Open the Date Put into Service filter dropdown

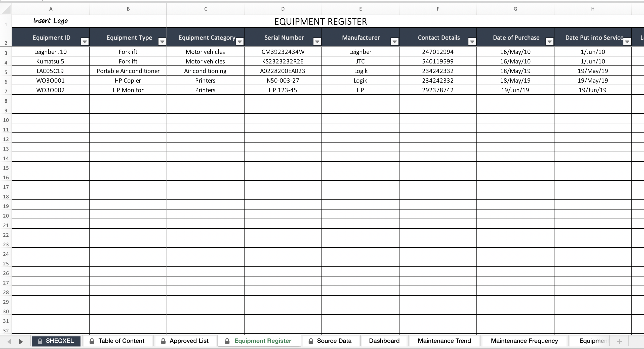click(x=627, y=42)
